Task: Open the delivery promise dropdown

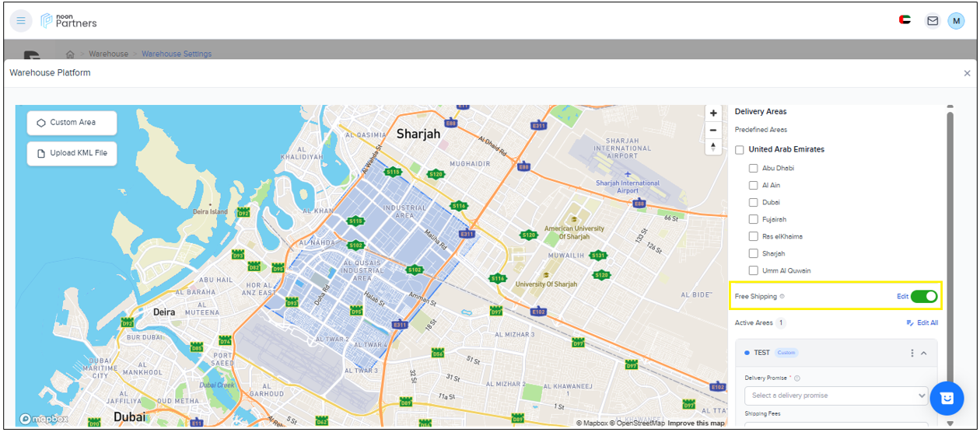Action: [836, 395]
